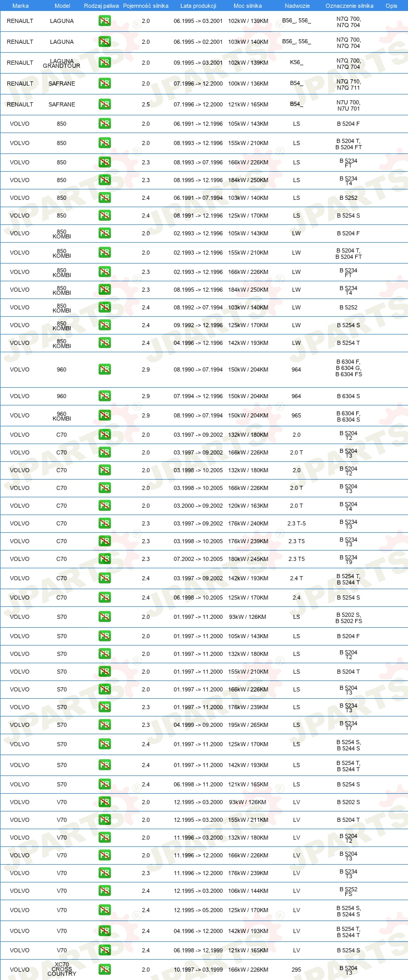Click fuel icon in C70 180kW/245KM row
The height and width of the screenshot is (980, 408).
point(104,559)
